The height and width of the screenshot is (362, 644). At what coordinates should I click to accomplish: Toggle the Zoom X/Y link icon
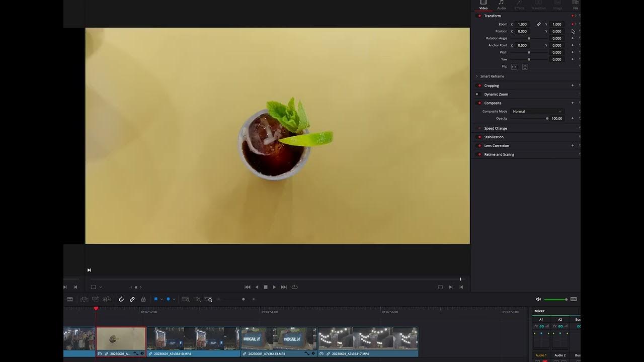pos(539,24)
